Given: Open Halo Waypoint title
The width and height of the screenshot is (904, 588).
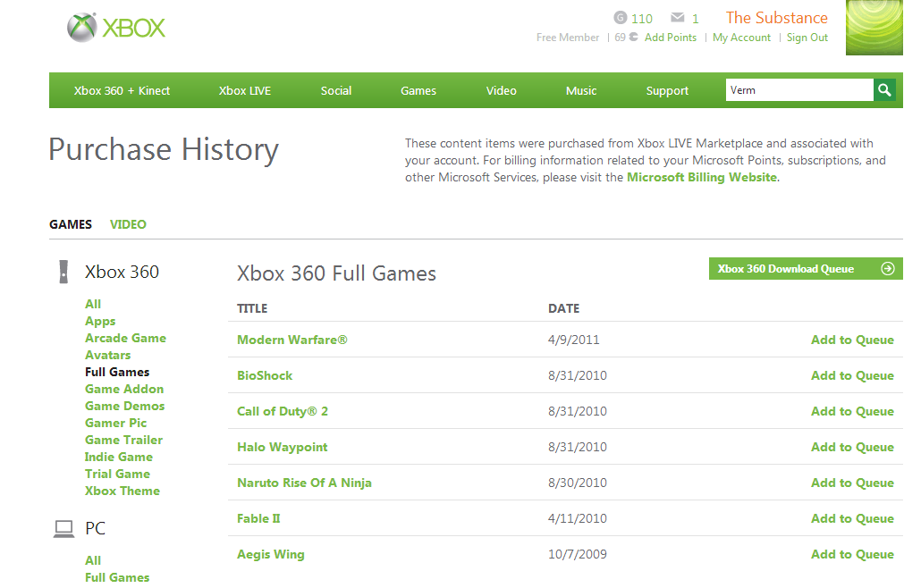Looking at the screenshot, I should click(282, 447).
